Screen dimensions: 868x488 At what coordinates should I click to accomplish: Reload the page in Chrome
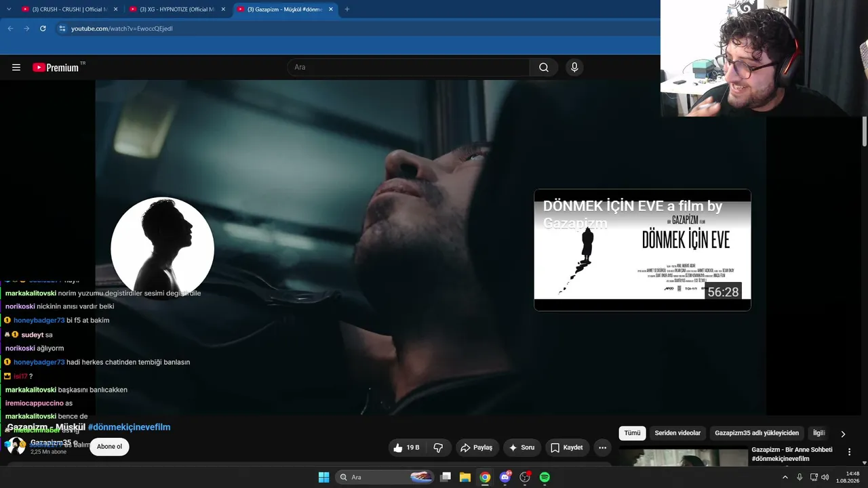pos(43,28)
